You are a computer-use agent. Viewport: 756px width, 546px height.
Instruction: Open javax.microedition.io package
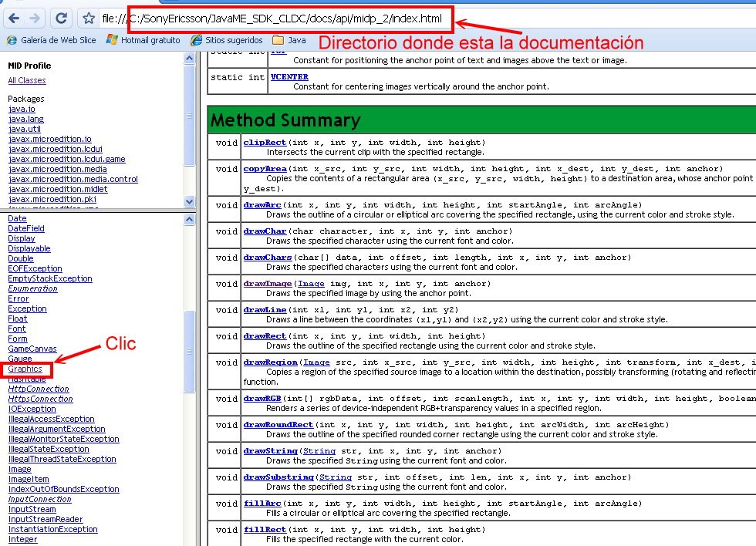pos(49,139)
